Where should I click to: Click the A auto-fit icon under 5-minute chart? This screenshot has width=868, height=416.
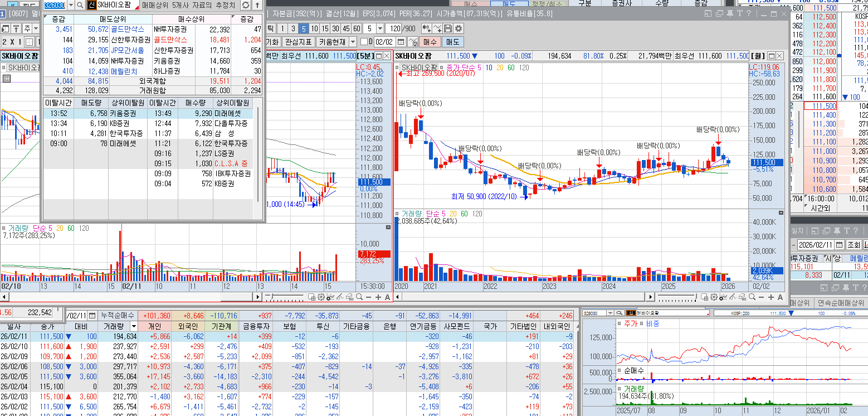pos(387,297)
